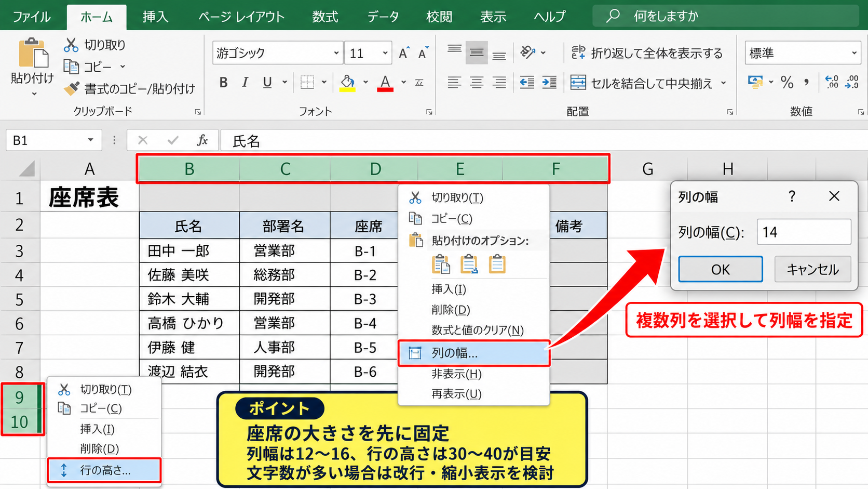Screen dimensions: 868x489
Task: Click the comma style icon
Action: [806, 82]
